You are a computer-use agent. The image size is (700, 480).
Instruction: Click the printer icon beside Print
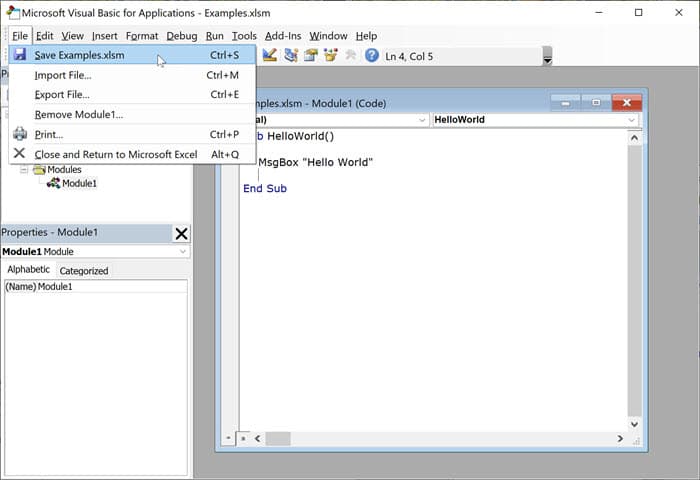coord(20,134)
